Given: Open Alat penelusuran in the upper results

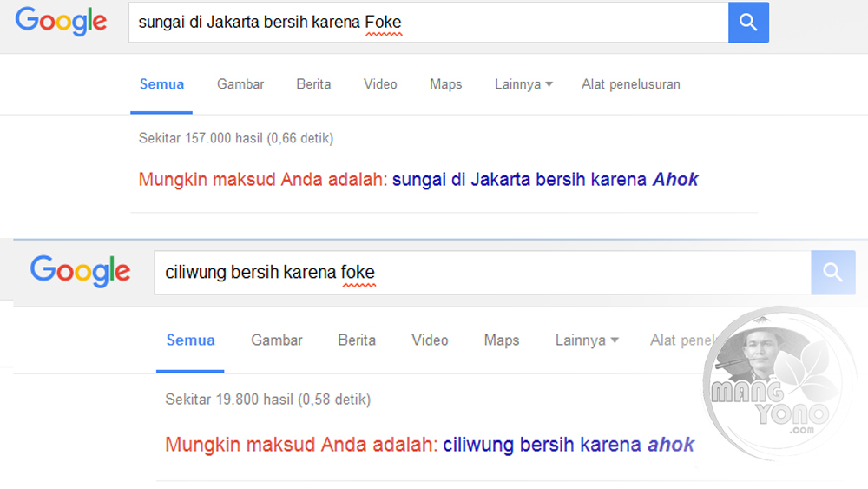Looking at the screenshot, I should coord(630,84).
